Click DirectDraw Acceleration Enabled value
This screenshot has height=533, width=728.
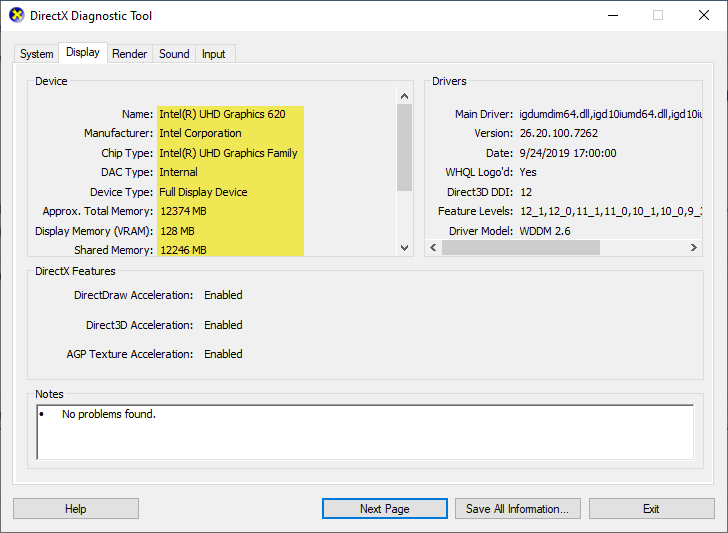click(223, 295)
